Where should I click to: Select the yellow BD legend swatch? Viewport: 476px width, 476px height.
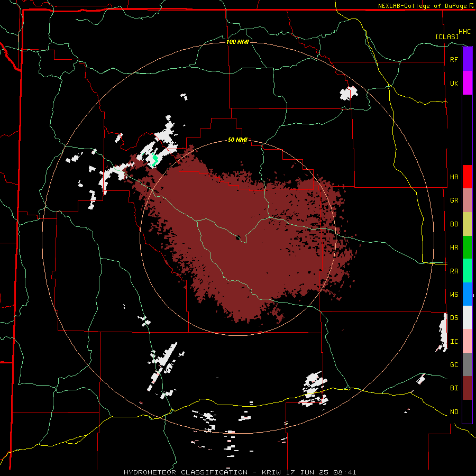coord(467,224)
